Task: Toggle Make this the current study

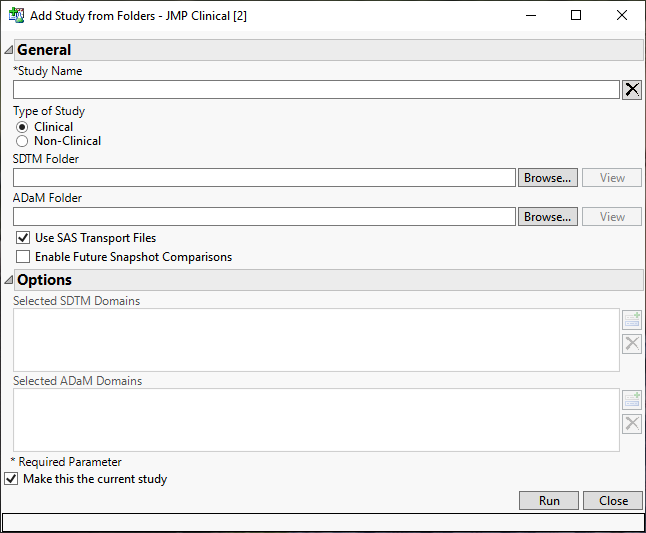Action: (12, 479)
